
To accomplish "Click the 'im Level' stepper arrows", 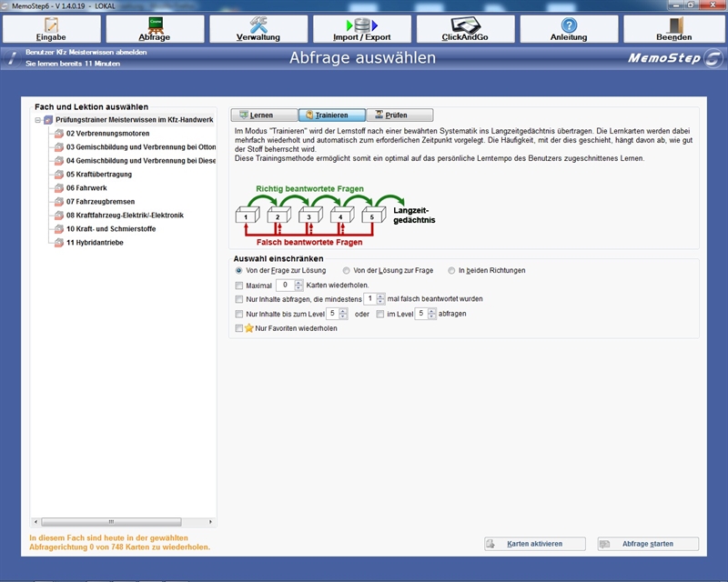I will click(x=431, y=314).
